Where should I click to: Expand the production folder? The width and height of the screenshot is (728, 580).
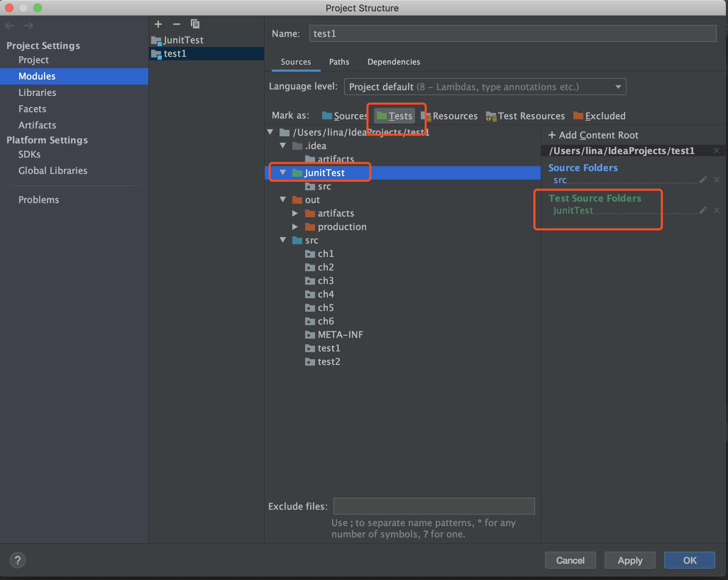tap(295, 226)
